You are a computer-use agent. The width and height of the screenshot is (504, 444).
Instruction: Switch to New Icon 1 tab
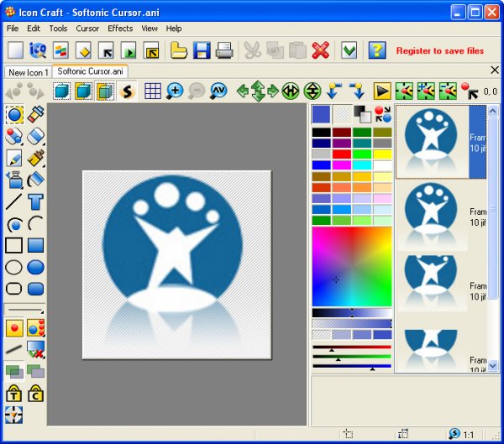(x=29, y=73)
